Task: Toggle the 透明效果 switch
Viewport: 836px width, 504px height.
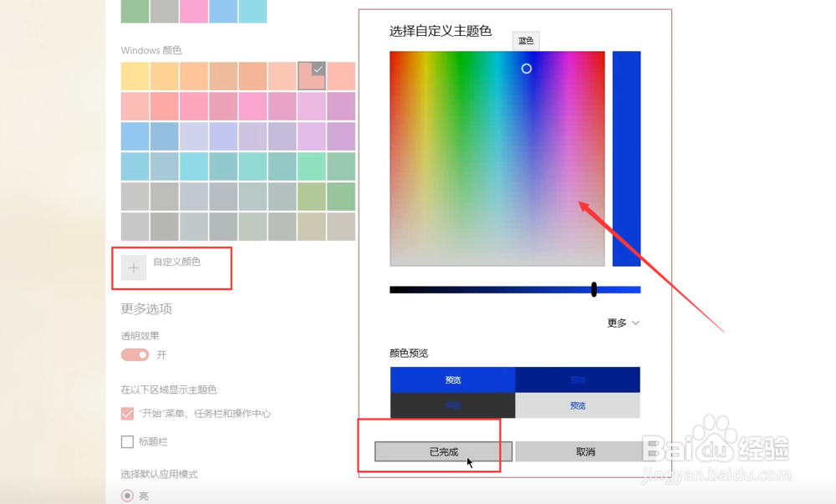Action: pos(135,355)
